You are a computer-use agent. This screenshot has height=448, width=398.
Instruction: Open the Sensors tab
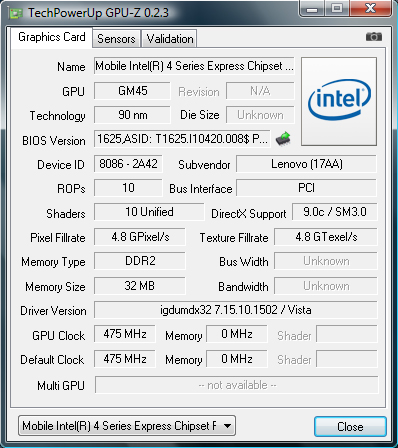(x=116, y=39)
